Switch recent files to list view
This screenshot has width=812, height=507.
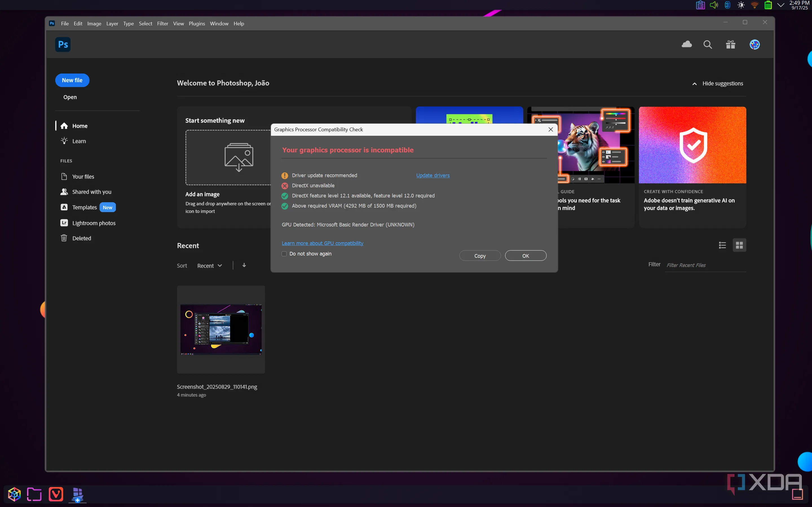[x=722, y=245]
